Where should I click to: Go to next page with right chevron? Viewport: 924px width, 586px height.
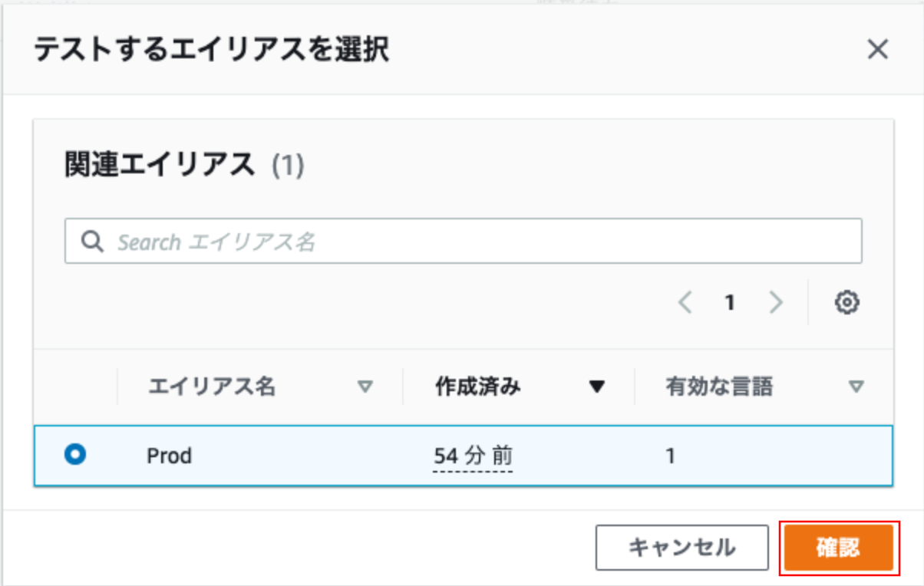(x=776, y=303)
